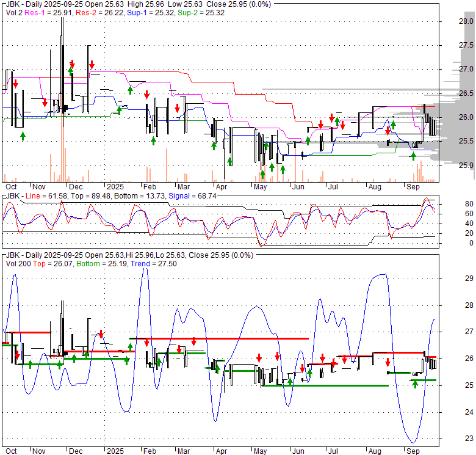Click the 27 label on bottom chart axis

[x=469, y=332]
